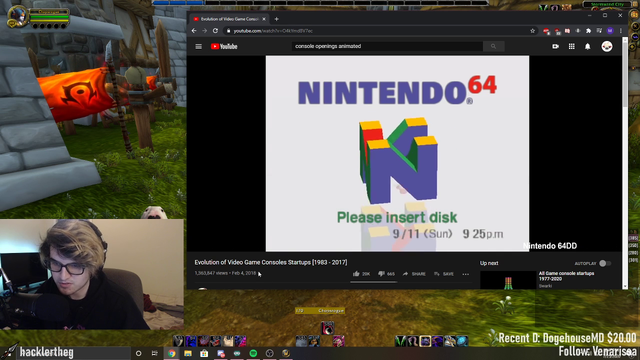640x360 pixels.
Task: Go to the YouTube home logo
Action: click(x=224, y=47)
